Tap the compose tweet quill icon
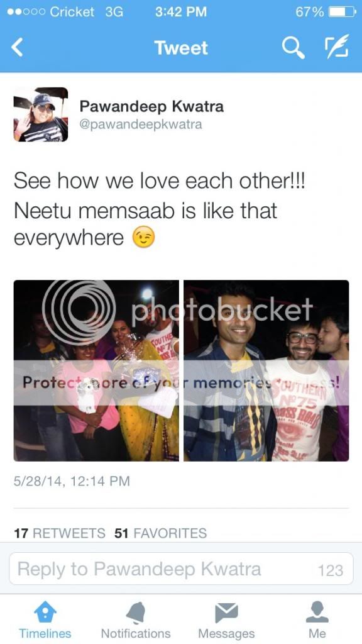Image resolution: width=362 pixels, height=644 pixels. point(337,47)
